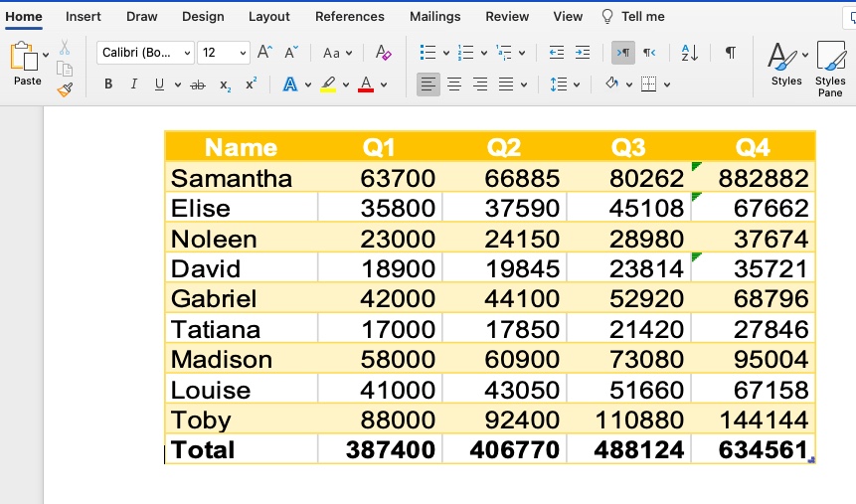Viewport: 856px width, 504px height.
Task: Open the font name dropdown
Action: tap(187, 53)
